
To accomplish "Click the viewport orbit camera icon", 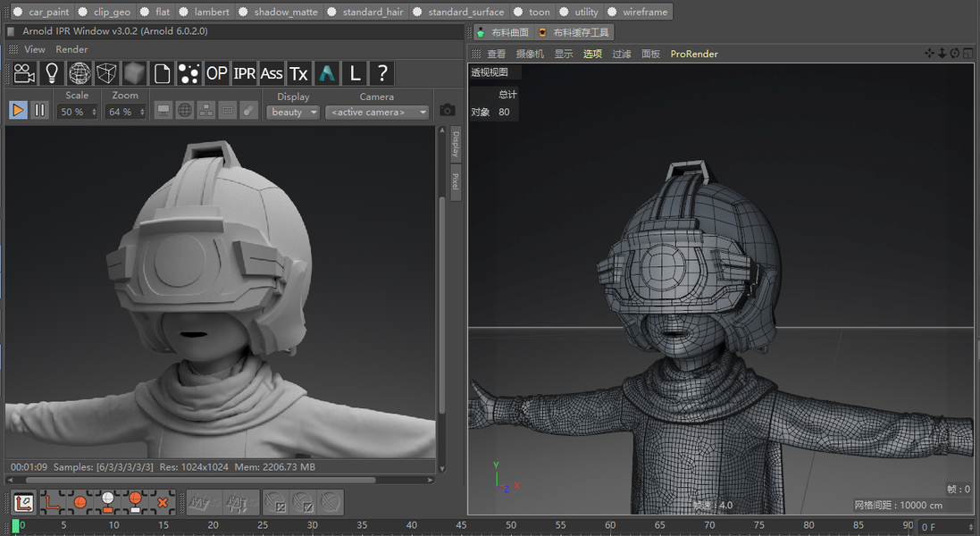I will [x=954, y=53].
